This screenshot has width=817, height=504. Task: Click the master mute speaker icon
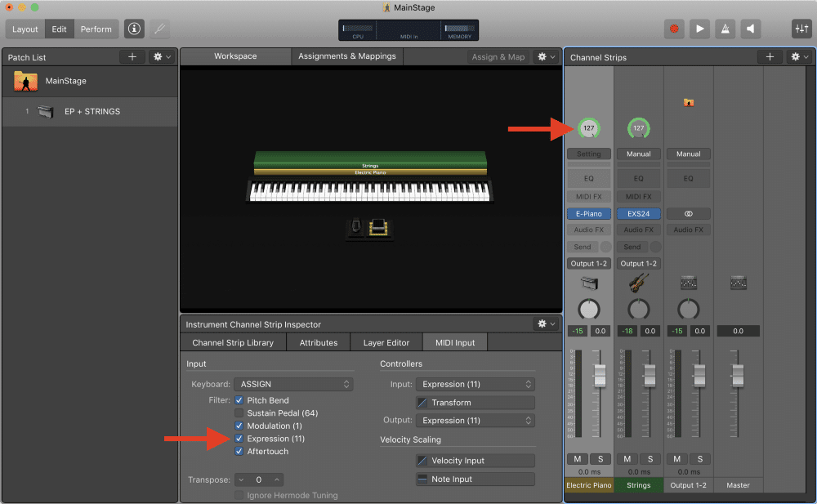point(750,29)
